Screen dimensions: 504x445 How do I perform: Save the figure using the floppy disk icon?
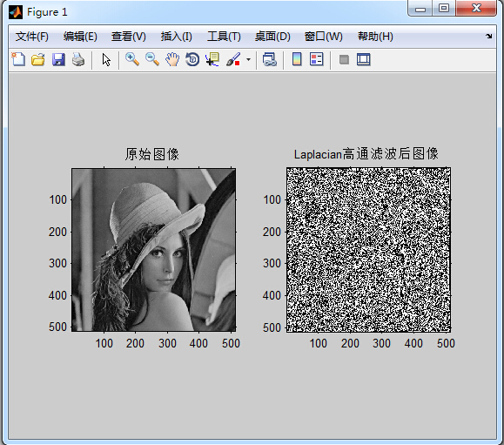[x=58, y=59]
